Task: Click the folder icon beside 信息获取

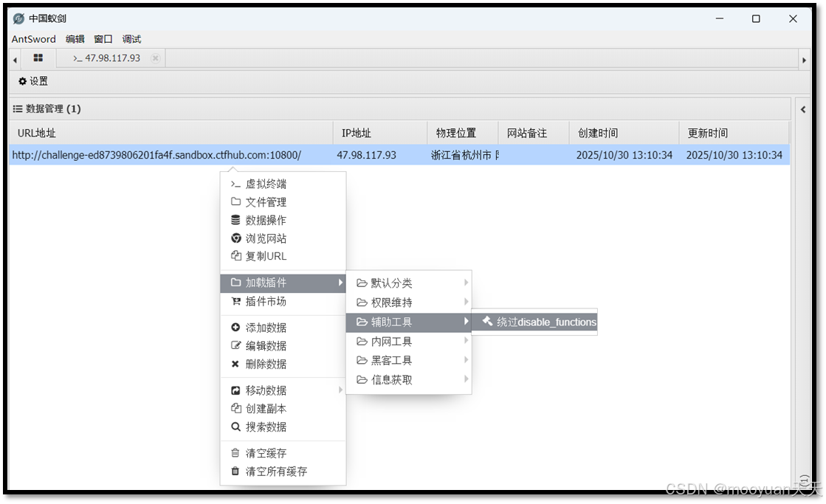Action: [x=362, y=380]
